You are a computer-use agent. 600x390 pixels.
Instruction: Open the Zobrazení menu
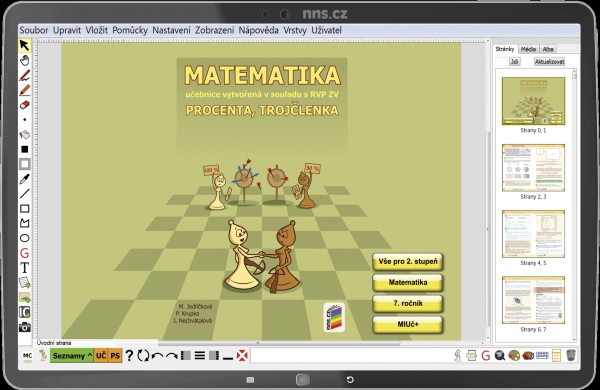(215, 30)
